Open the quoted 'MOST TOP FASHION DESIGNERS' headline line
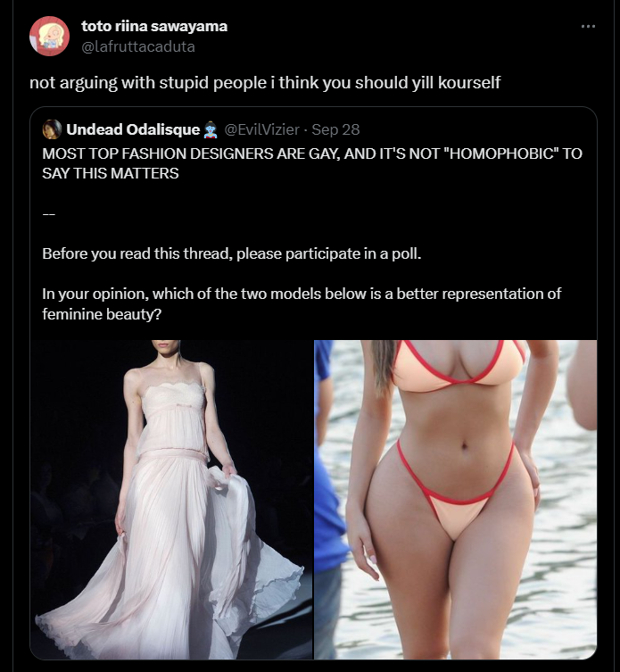This screenshot has width=620, height=672. pos(312,153)
